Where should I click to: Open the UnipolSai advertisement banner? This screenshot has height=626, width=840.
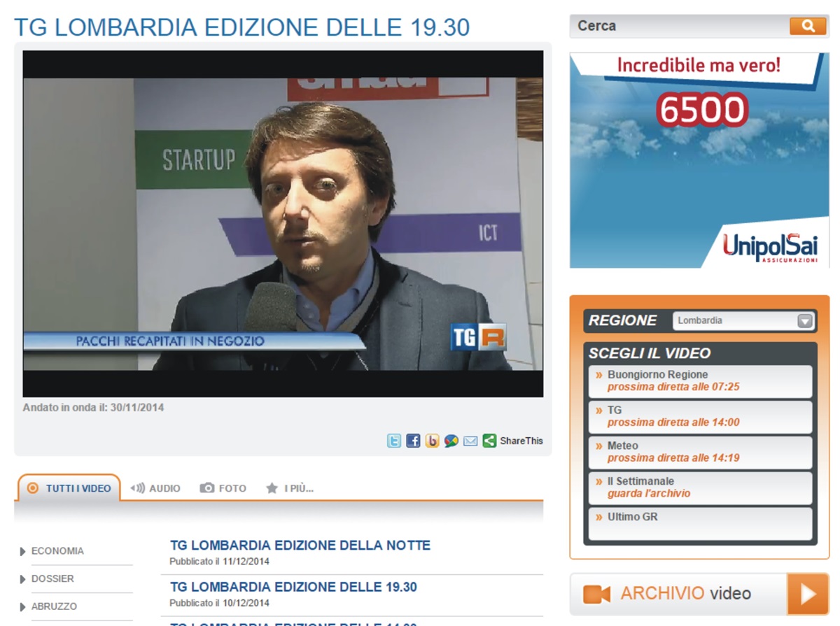pyautogui.click(x=699, y=160)
